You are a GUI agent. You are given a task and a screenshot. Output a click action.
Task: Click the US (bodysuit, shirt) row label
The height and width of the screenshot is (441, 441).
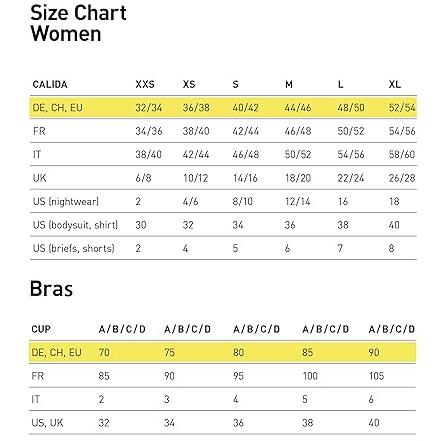(75, 225)
